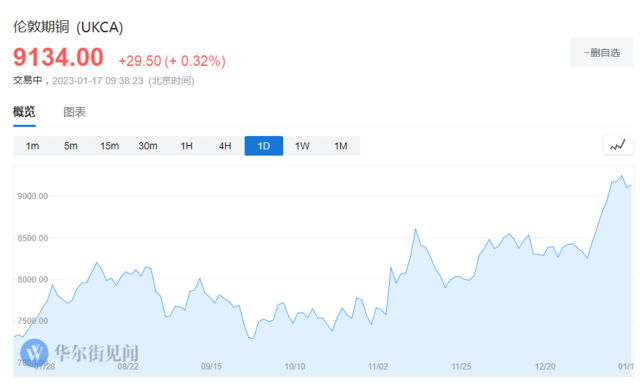This screenshot has width=640, height=387.
Task: Click the 删自选 remove-from-watchlist button
Action: [x=601, y=53]
